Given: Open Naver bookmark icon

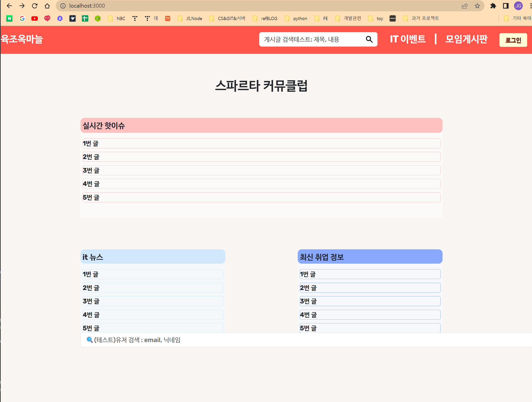Looking at the screenshot, I should [9, 18].
